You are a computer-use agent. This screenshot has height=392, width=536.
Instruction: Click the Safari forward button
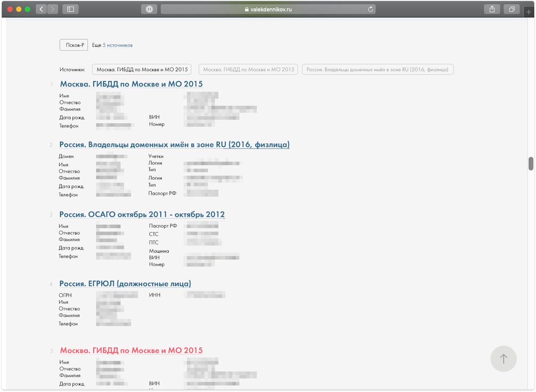[x=53, y=9]
